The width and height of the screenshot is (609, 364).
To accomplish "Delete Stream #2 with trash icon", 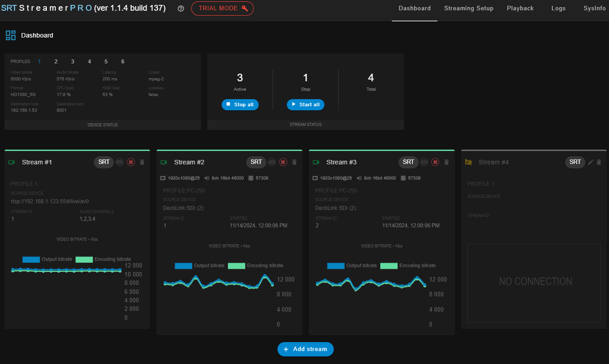I will click(x=294, y=162).
